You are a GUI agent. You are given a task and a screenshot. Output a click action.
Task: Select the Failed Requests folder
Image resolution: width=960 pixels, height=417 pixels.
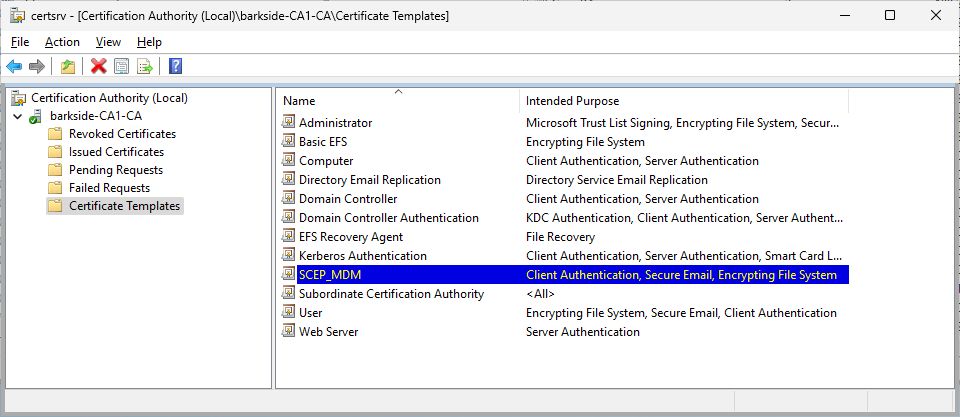click(x=109, y=188)
